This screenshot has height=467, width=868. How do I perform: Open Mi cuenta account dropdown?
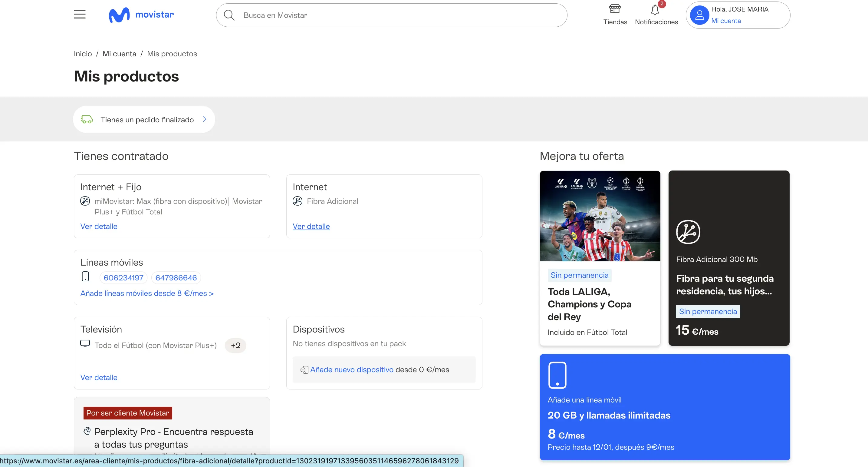(x=726, y=21)
